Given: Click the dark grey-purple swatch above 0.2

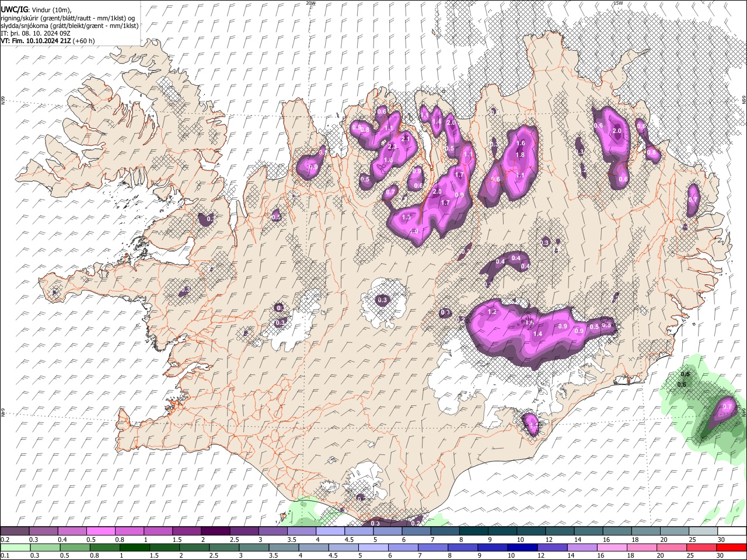Looking at the screenshot, I should pos(15,531).
